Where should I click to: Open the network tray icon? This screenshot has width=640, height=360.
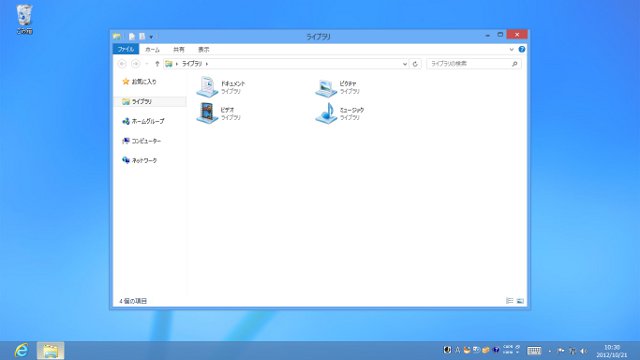pos(573,351)
